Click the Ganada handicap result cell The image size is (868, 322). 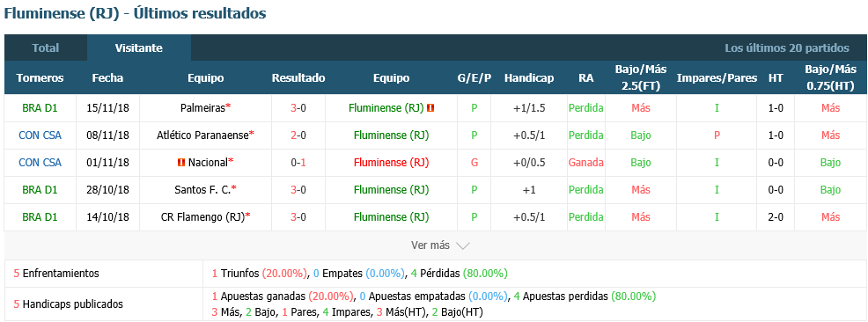[x=585, y=163]
